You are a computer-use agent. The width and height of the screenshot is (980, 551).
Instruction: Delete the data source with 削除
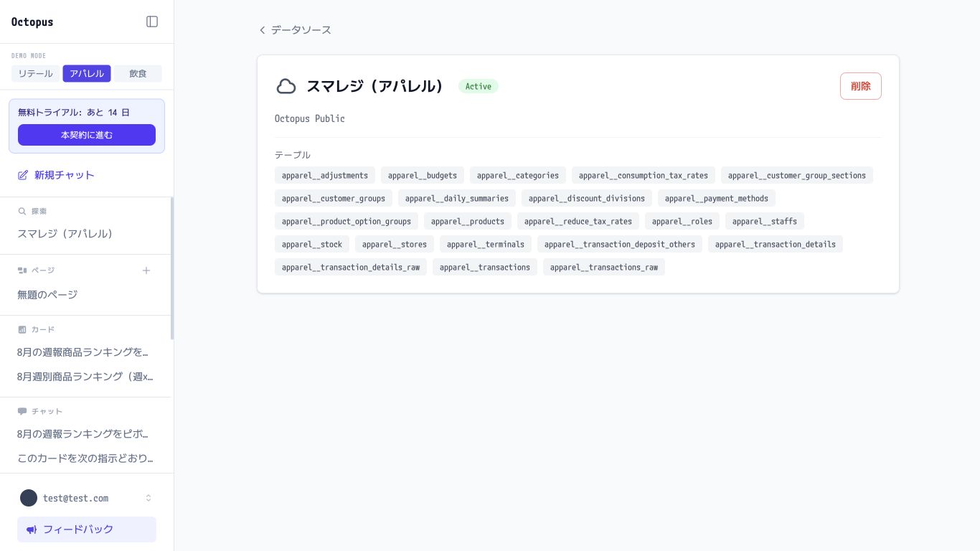(861, 86)
